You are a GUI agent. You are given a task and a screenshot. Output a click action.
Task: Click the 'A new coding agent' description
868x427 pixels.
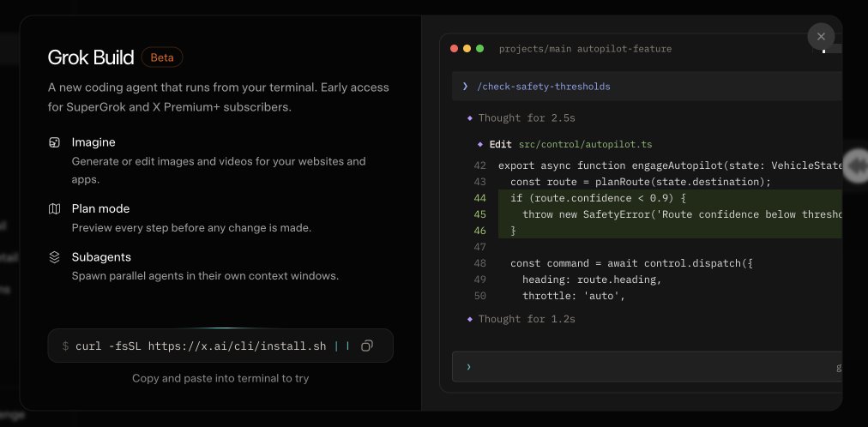coord(219,98)
